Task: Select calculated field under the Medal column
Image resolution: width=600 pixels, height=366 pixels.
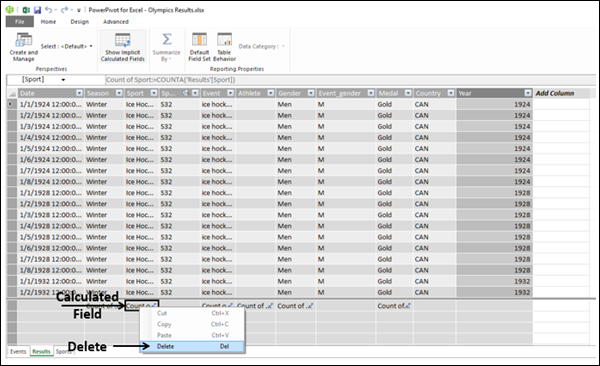Action: (x=394, y=306)
